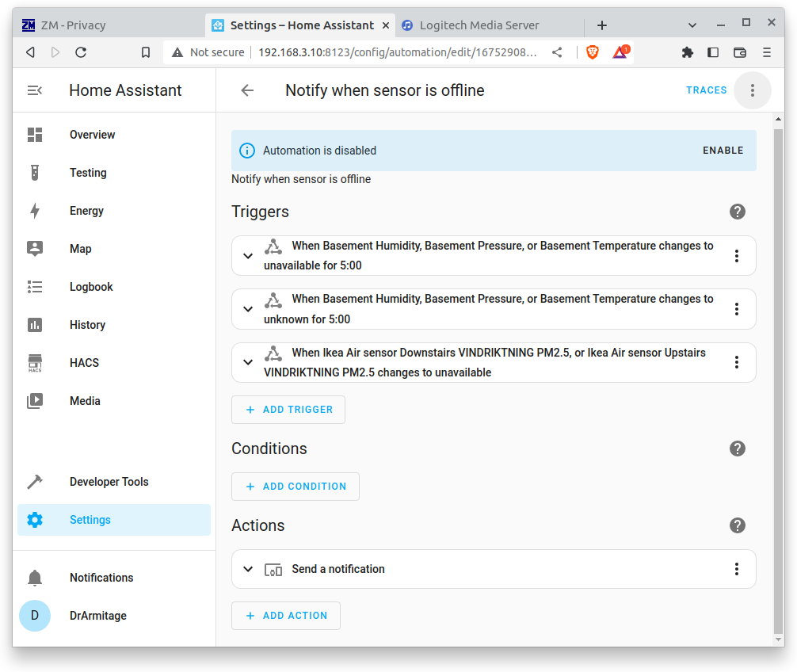Click the ADD ACTION button
Screen dimensions: 797x672
click(x=286, y=616)
